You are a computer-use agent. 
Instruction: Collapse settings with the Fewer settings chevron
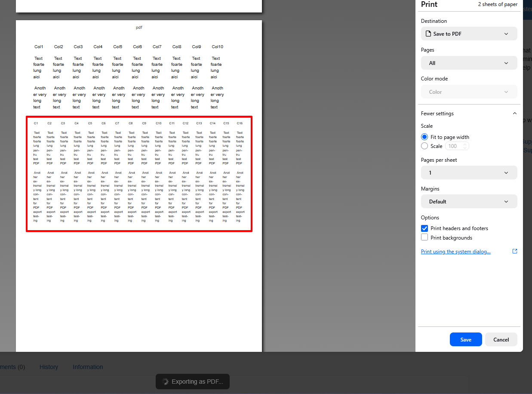click(x=514, y=114)
